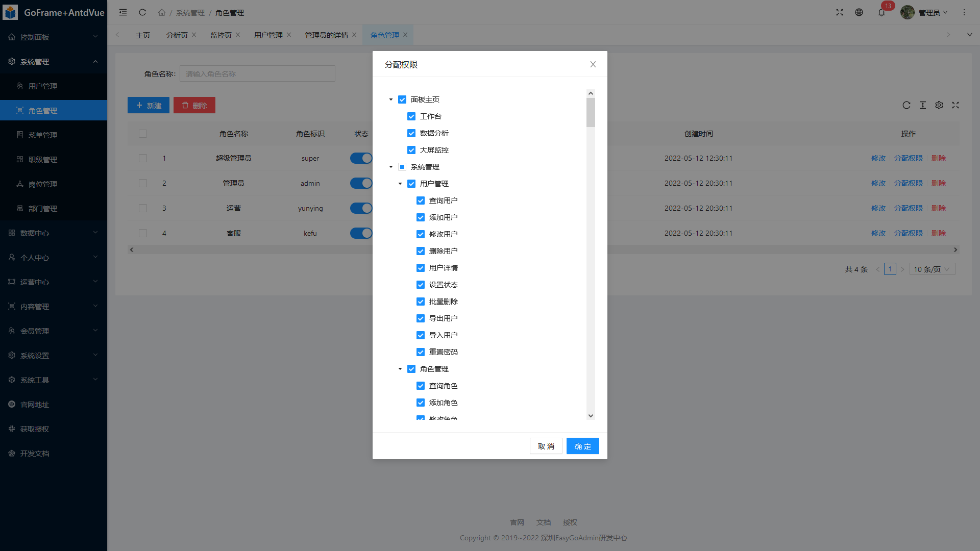Uncheck the 工作台 permission checkbox

411,116
